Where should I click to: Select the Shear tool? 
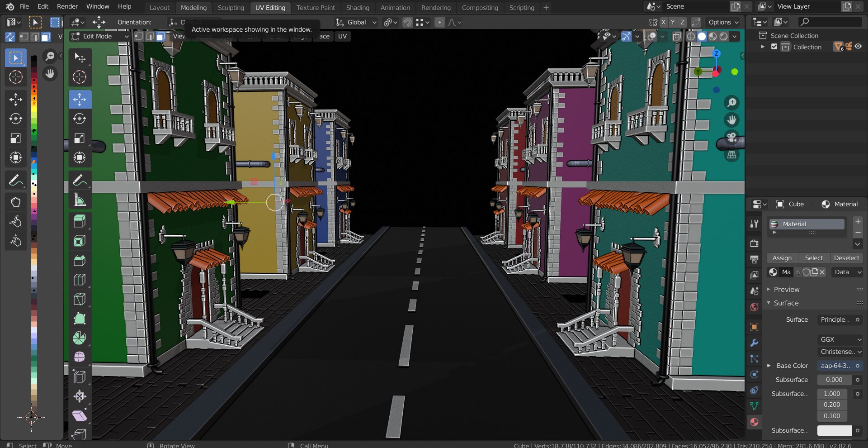tap(80, 416)
